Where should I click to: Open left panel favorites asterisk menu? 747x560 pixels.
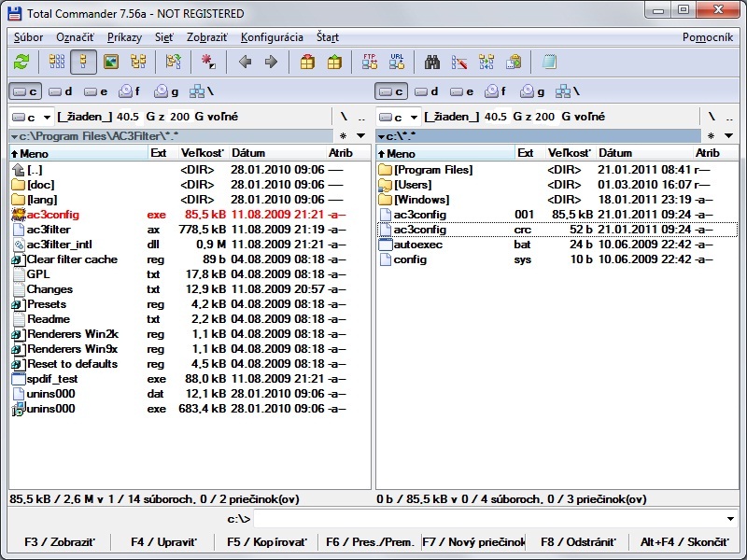click(343, 136)
